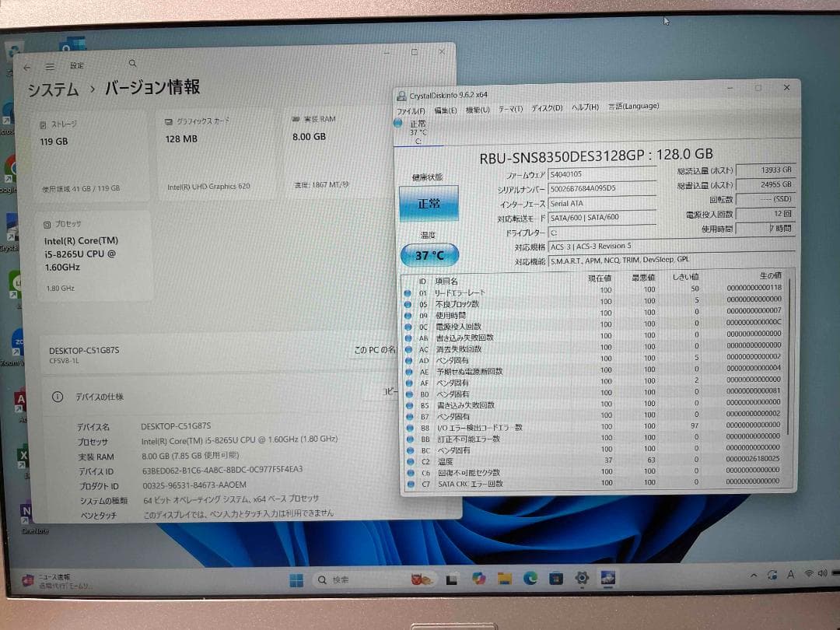
Task: Click the back arrow in the Settings window
Action: click(x=28, y=66)
